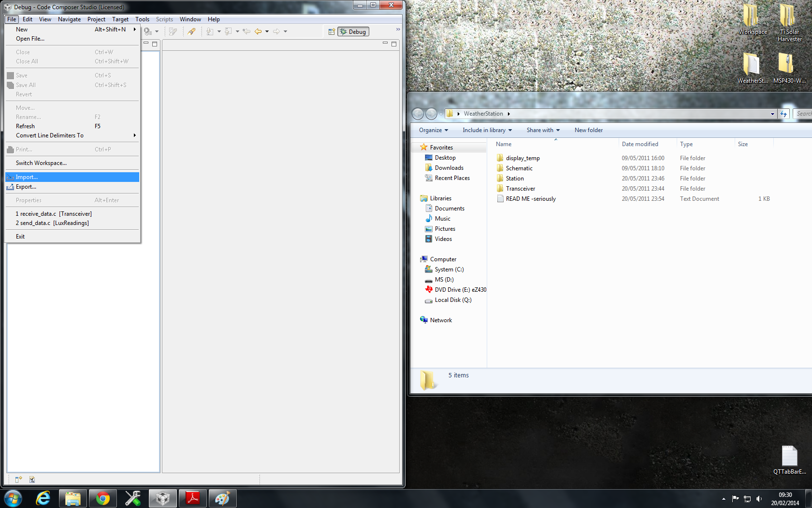This screenshot has width=812, height=508.
Task: Open Windows Explorer from the taskbar
Action: (73, 498)
